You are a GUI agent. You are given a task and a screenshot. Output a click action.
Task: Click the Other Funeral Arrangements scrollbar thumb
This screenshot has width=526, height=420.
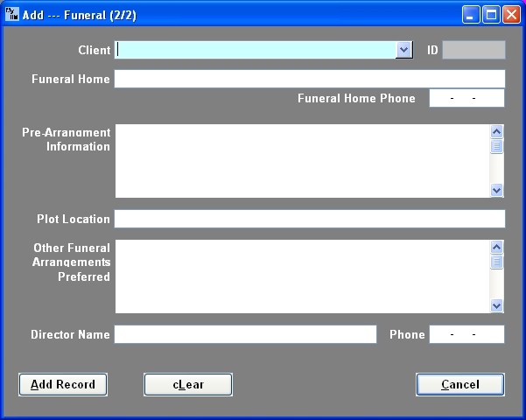tap(497, 262)
